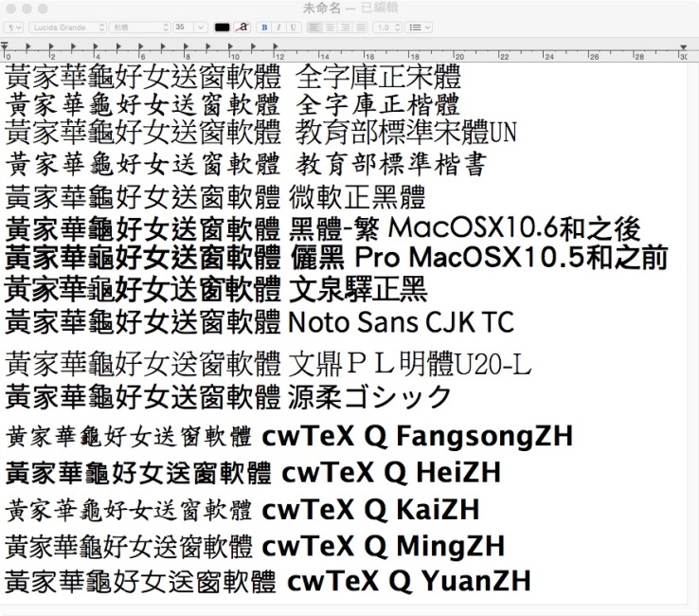Center align the text
Image resolution: width=699 pixels, height=616 pixels.
tap(327, 27)
